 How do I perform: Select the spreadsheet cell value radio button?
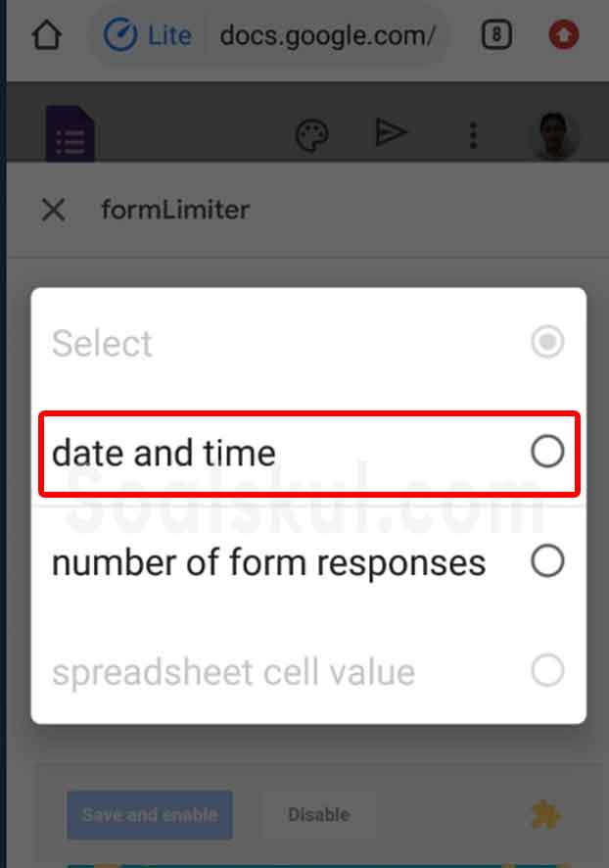(x=547, y=670)
